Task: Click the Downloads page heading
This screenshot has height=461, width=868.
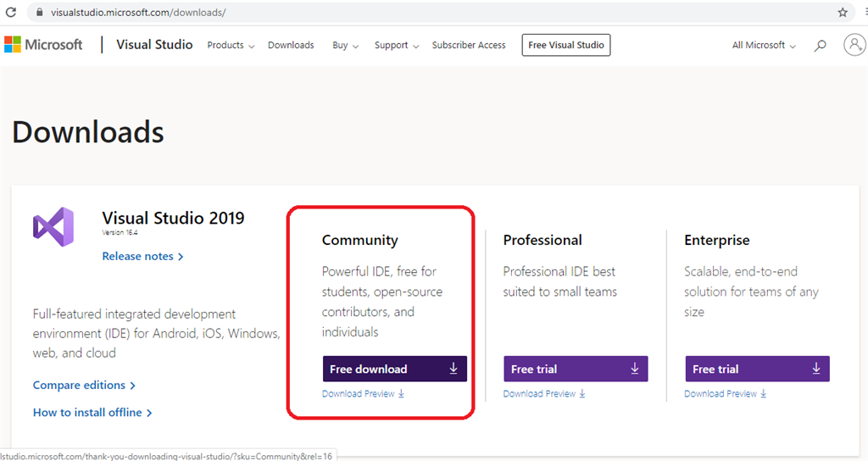Action: pyautogui.click(x=88, y=132)
